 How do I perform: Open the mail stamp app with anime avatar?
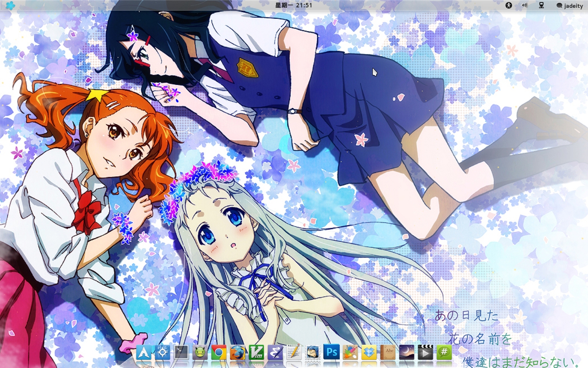tap(313, 352)
